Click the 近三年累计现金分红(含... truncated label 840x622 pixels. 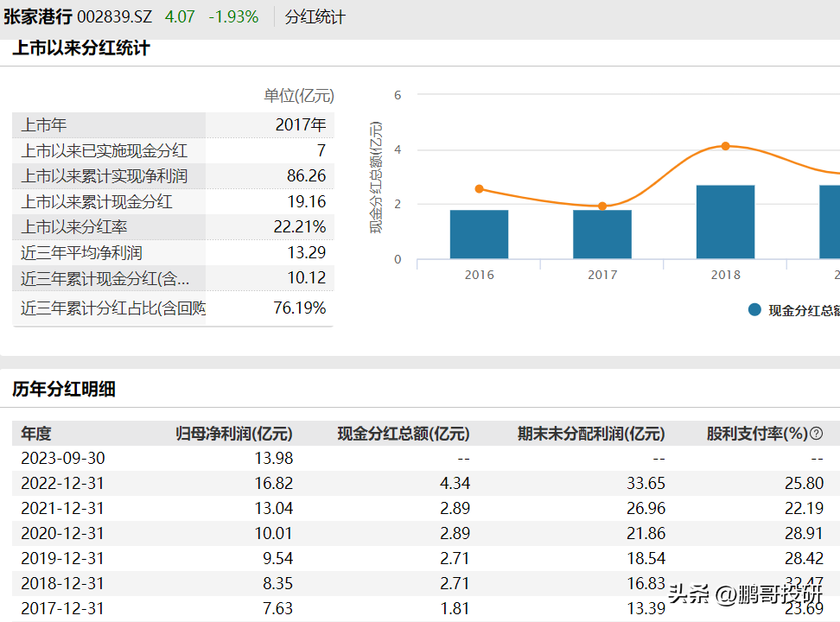pos(105,278)
